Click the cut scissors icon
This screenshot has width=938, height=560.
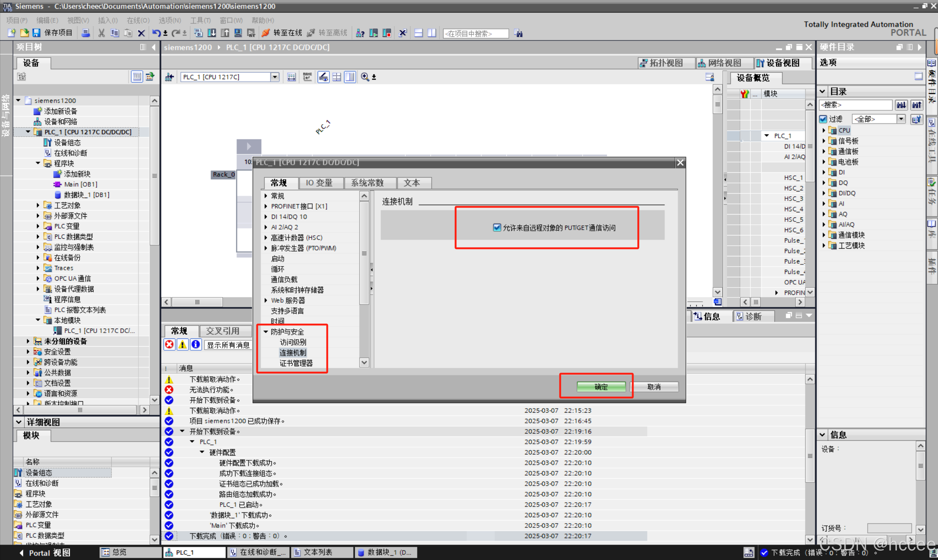coord(101,33)
